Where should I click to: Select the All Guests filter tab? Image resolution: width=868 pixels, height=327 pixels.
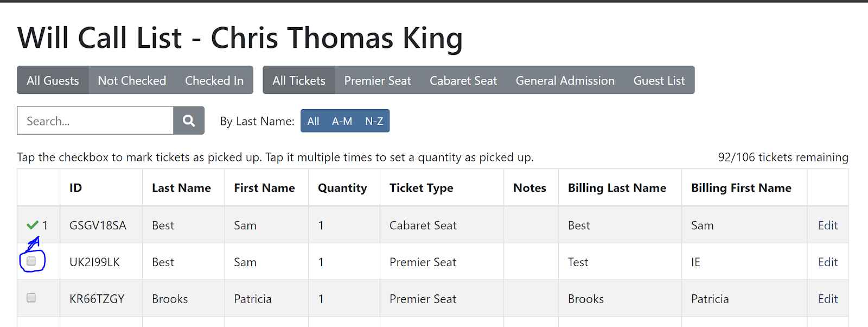coord(53,80)
